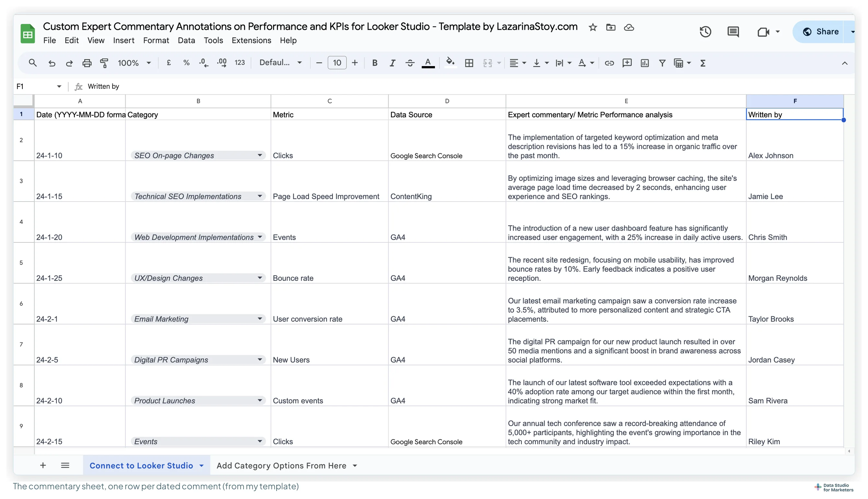Open version history clock icon
The image size is (868, 499).
pos(705,31)
